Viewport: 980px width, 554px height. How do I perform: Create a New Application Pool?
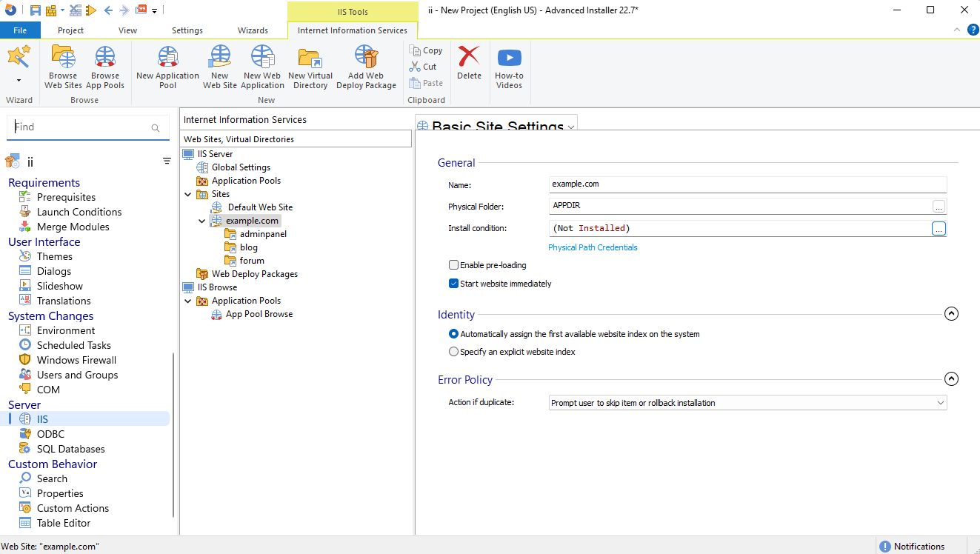pyautogui.click(x=167, y=67)
